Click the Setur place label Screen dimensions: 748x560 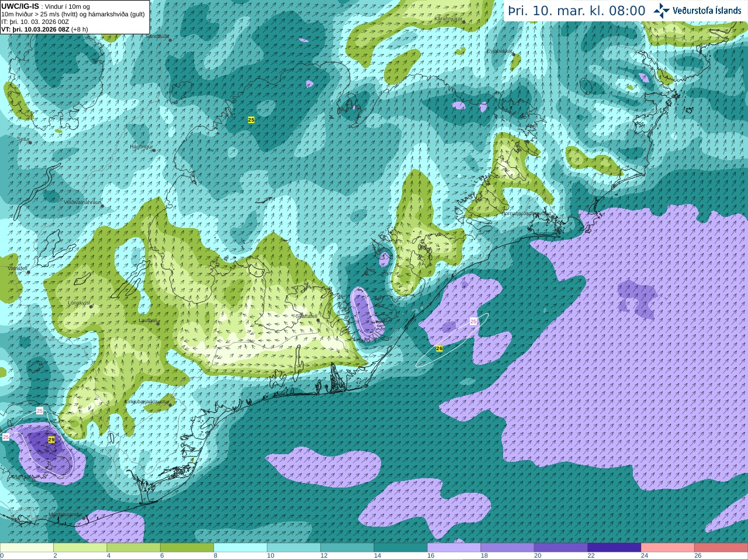23,139
